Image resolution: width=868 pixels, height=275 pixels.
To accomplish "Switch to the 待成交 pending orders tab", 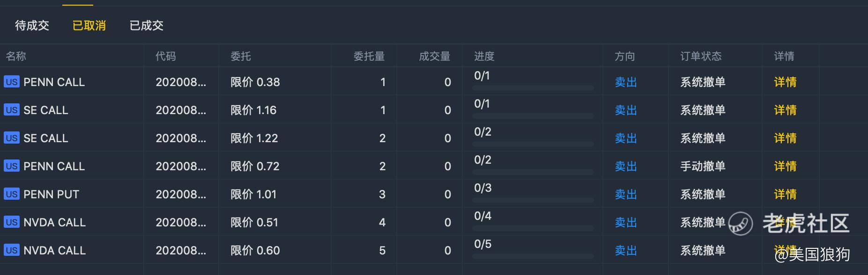I will click(x=32, y=25).
